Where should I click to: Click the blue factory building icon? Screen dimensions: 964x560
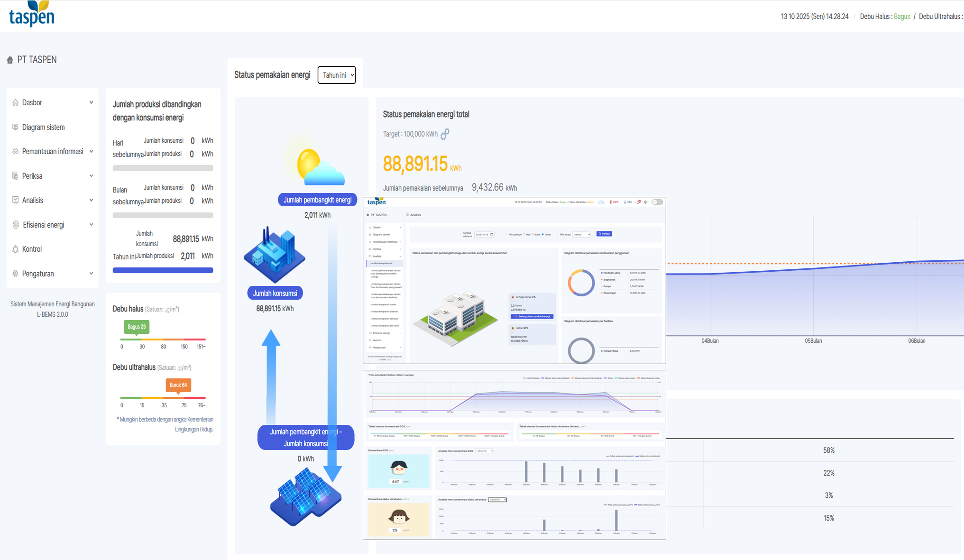pos(274,255)
